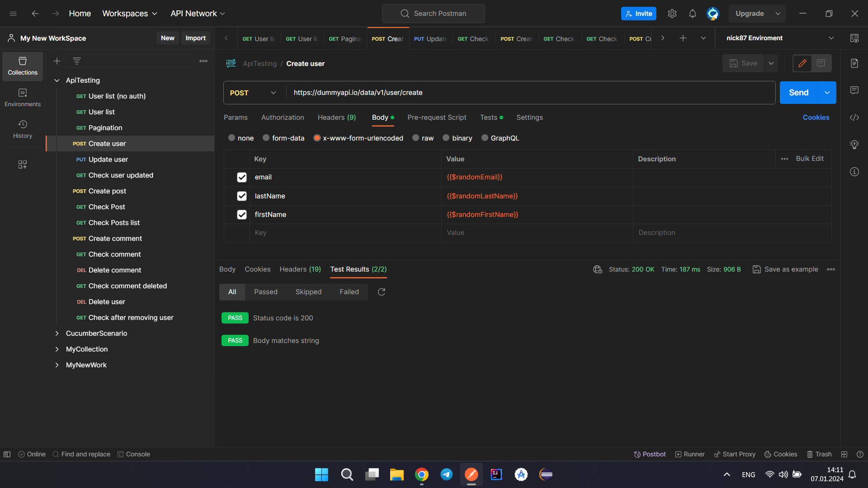The height and width of the screenshot is (488, 868).
Task: Open Google Chrome from the taskbar
Action: (422, 474)
